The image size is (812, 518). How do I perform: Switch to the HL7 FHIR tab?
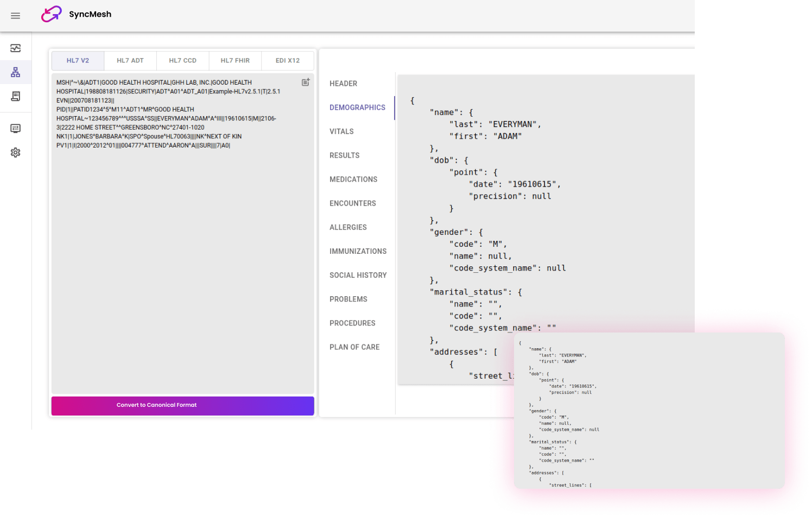235,60
